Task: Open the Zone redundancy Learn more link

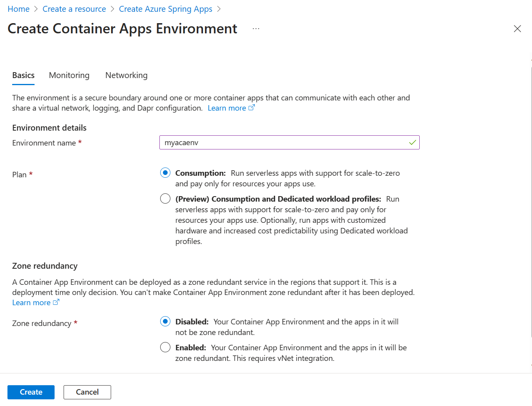Action: [31, 302]
